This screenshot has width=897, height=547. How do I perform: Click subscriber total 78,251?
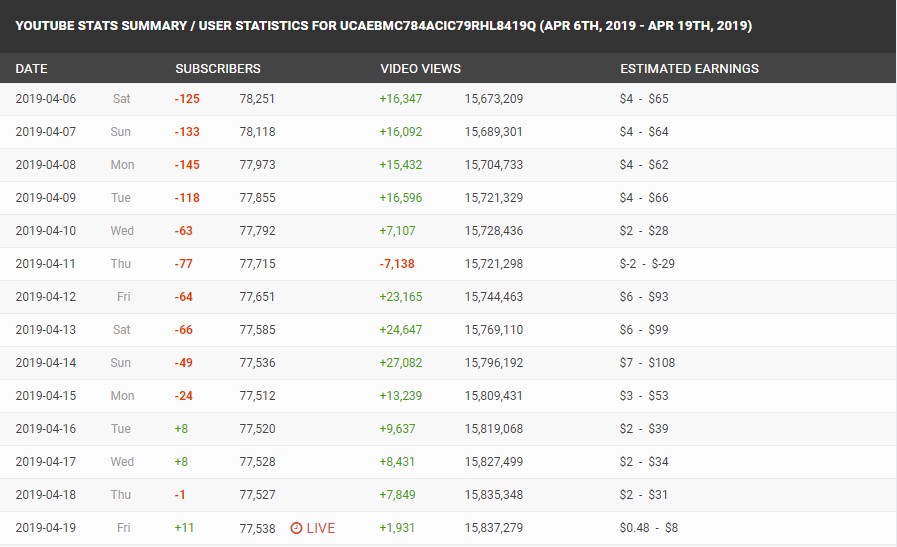257,99
